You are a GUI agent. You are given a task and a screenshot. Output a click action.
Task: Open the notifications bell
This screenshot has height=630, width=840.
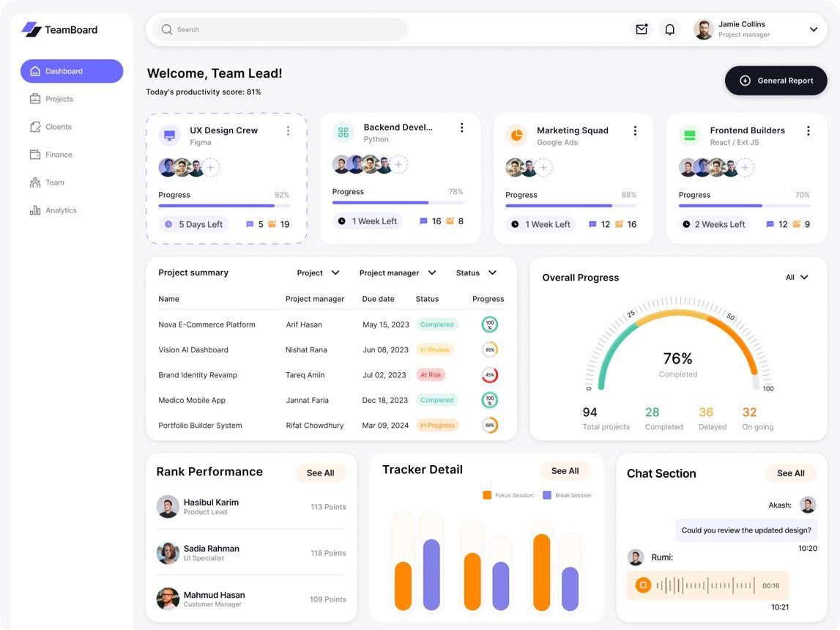669,29
